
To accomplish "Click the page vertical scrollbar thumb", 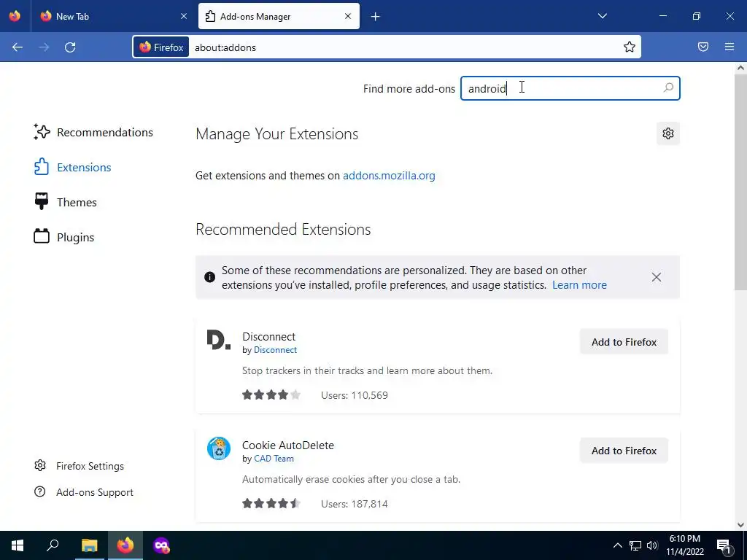I will (x=740, y=182).
